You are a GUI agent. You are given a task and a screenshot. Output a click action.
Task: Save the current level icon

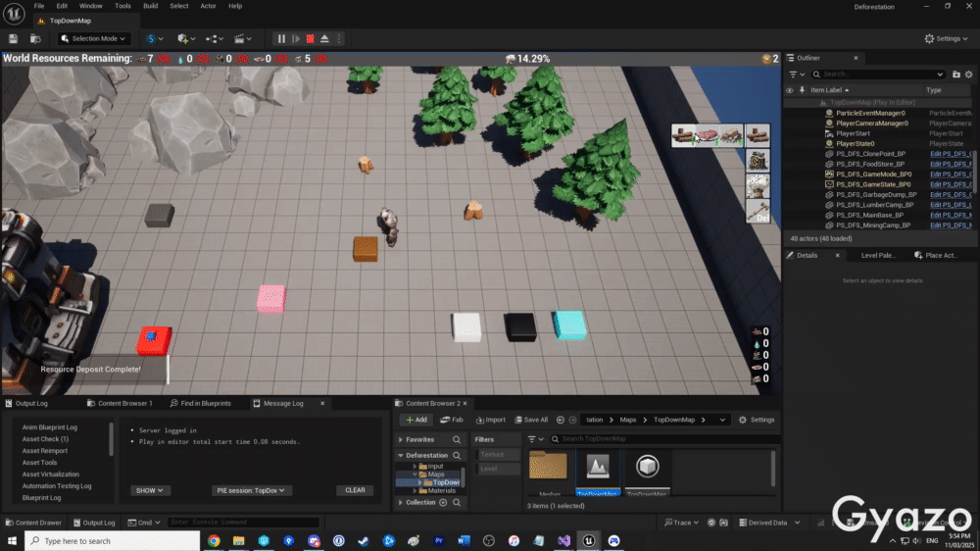point(13,38)
